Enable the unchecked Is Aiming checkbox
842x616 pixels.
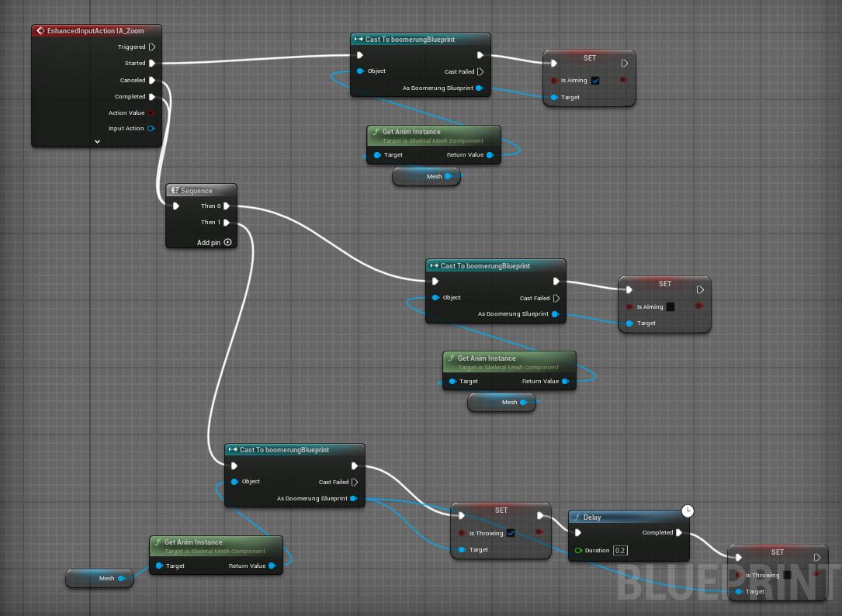point(670,307)
